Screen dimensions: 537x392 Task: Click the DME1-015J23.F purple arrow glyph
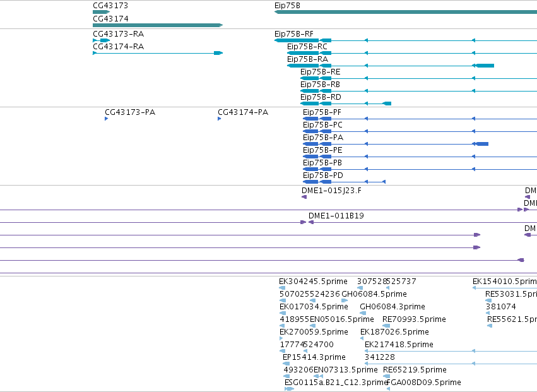(304, 197)
